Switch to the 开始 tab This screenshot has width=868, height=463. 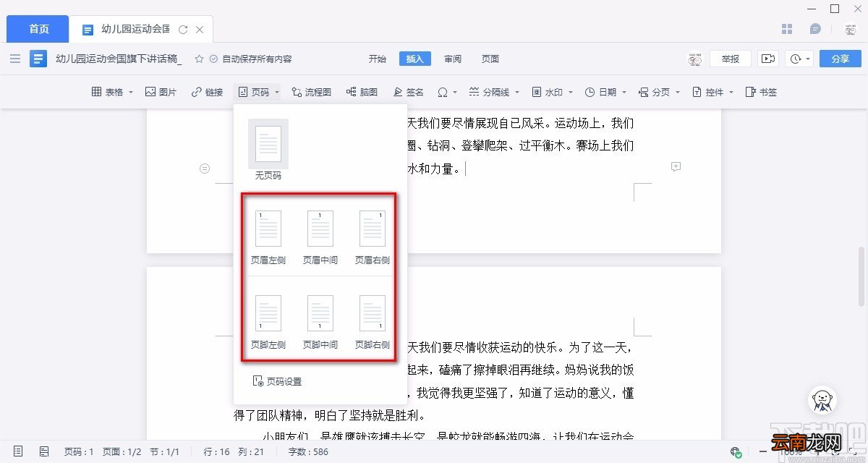tap(377, 59)
